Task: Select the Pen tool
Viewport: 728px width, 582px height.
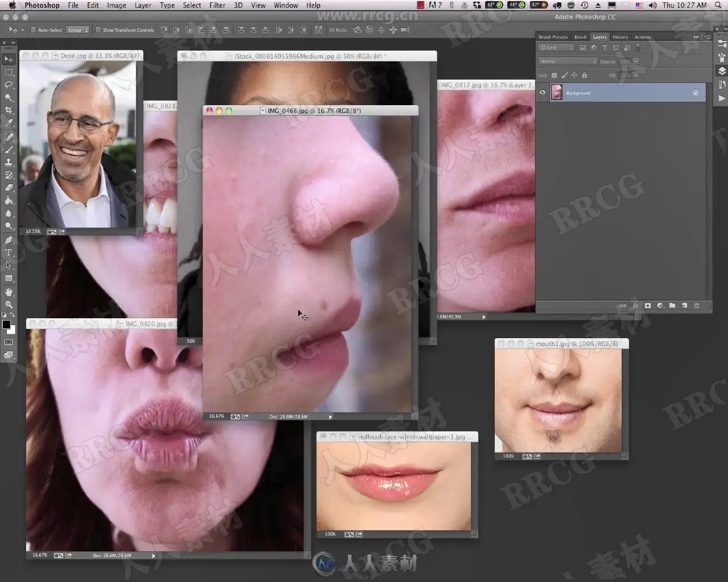Action: 9,240
